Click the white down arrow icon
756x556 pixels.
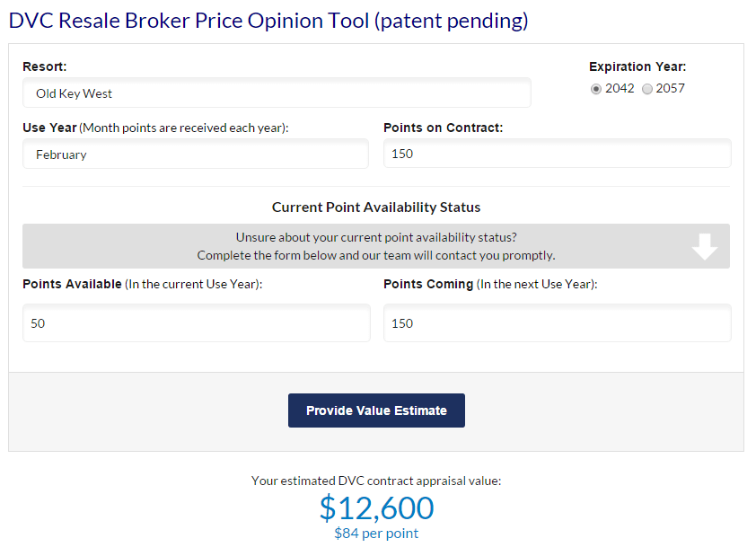point(705,246)
